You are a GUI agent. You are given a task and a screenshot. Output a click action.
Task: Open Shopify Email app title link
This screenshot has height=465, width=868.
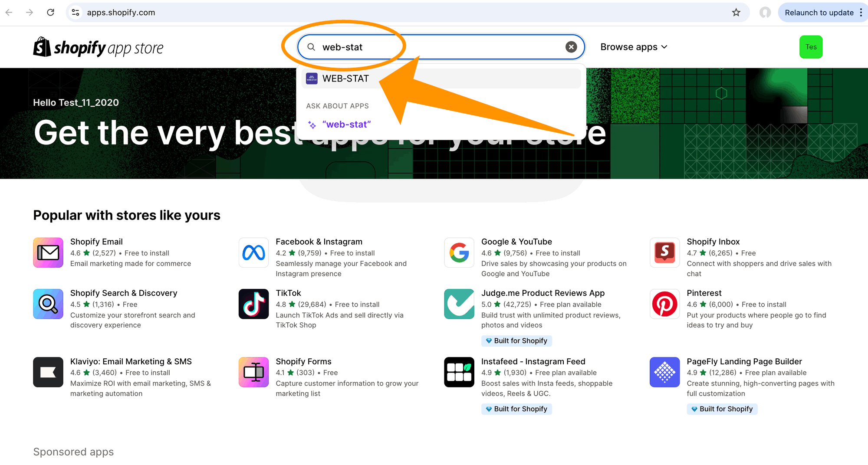[x=96, y=242]
